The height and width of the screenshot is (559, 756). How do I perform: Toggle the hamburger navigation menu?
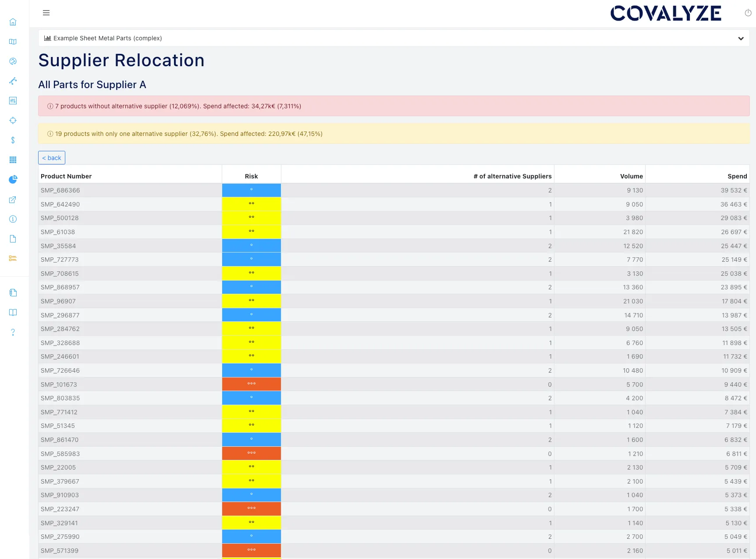[x=46, y=13]
